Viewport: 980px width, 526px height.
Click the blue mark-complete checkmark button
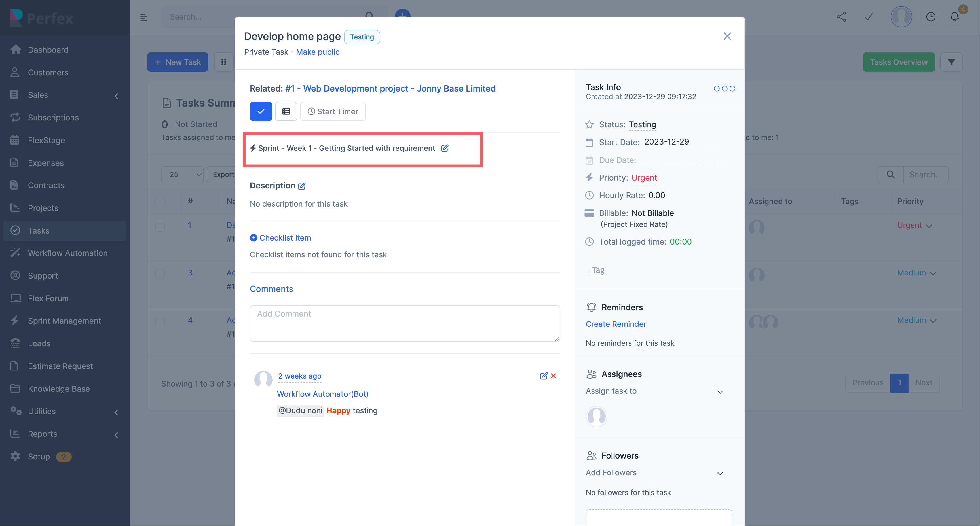[261, 111]
